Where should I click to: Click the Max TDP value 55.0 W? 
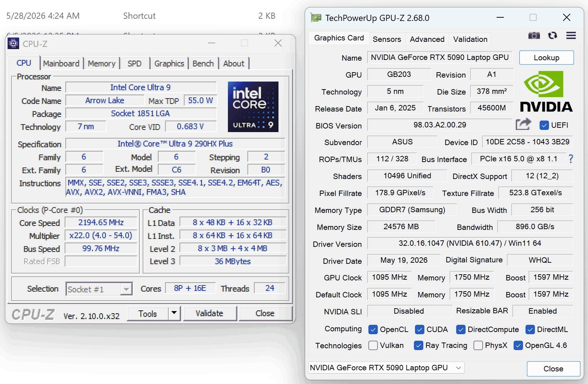200,100
